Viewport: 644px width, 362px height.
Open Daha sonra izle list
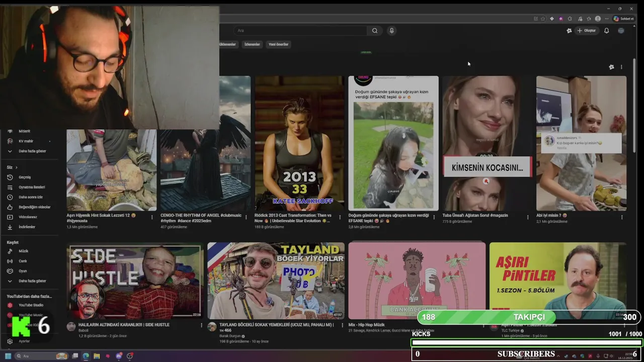pos(30,197)
